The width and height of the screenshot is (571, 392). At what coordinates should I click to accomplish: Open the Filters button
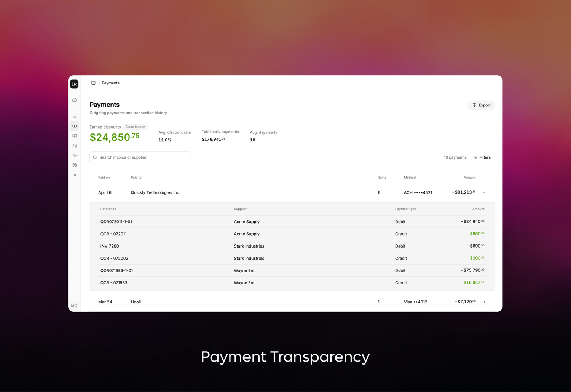[482, 157]
